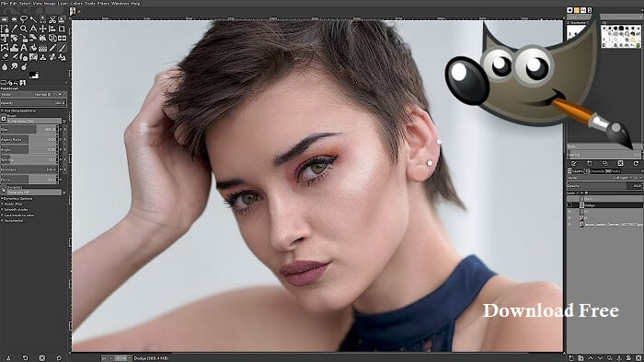This screenshot has width=644, height=362.
Task: Adjust the brush Size slider
Action: coord(29,129)
